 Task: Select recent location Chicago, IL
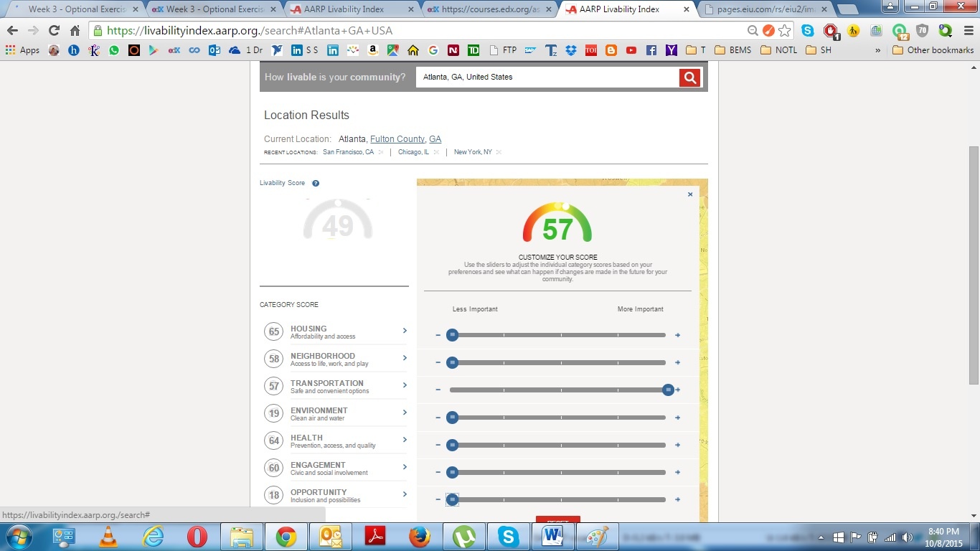[x=413, y=152]
